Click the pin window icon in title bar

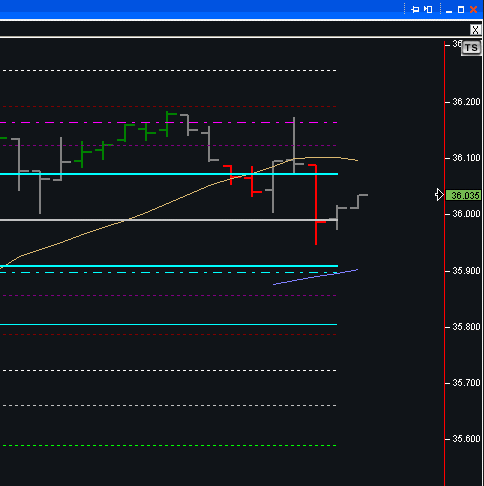pos(415,10)
